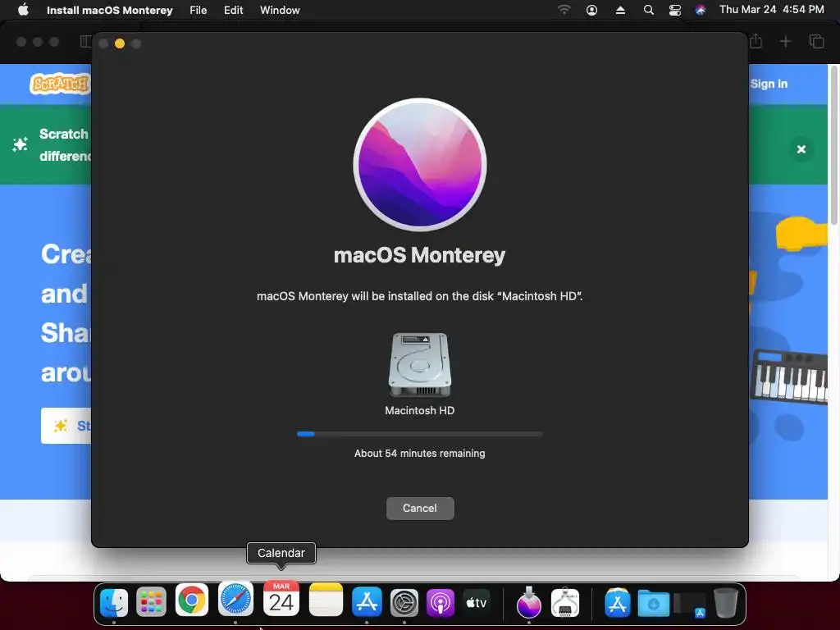The width and height of the screenshot is (840, 630).
Task: Click the Safari page vertical scrollbar
Action: [834, 144]
